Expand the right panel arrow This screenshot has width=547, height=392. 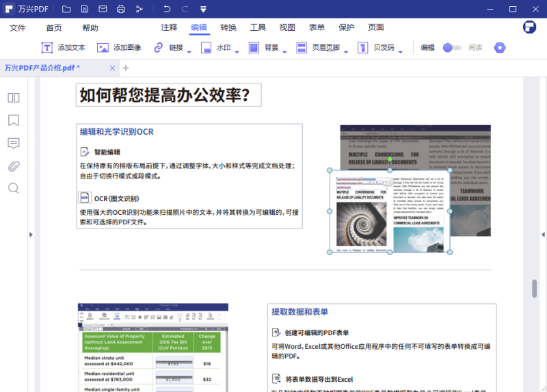(543, 235)
